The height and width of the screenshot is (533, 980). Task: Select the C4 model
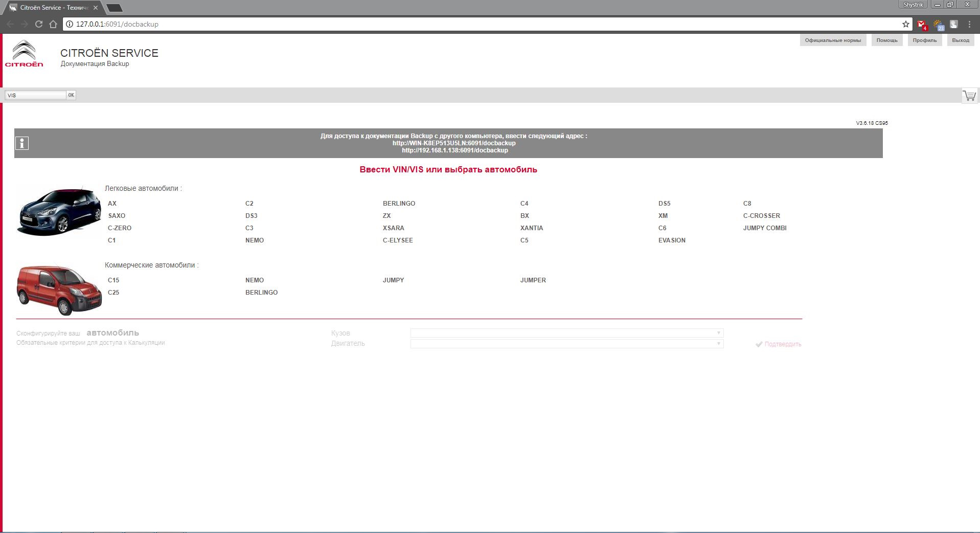[x=525, y=204]
